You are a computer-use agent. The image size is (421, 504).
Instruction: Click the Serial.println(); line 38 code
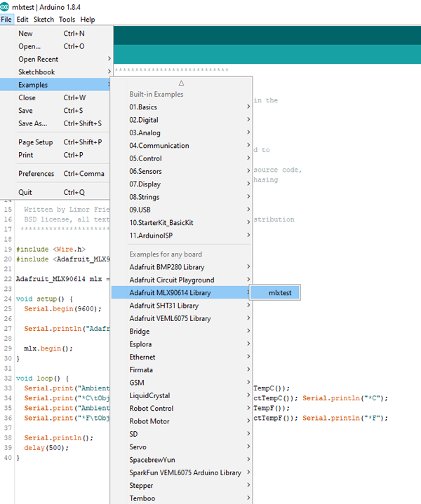pos(58,438)
